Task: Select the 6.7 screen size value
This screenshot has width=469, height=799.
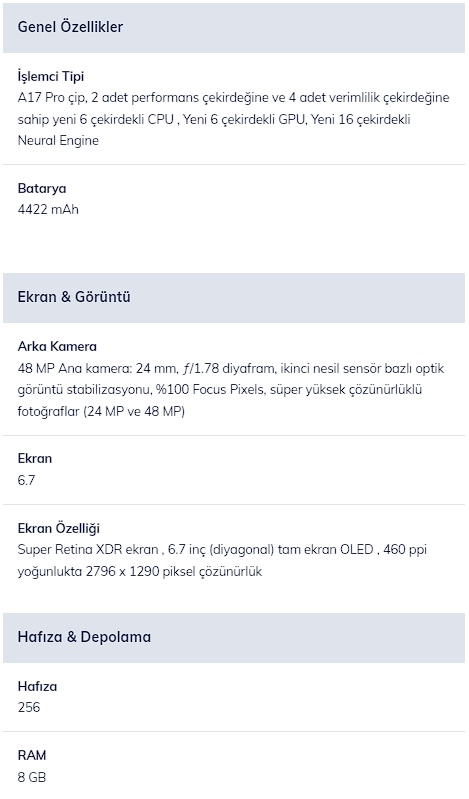Action: (26, 480)
